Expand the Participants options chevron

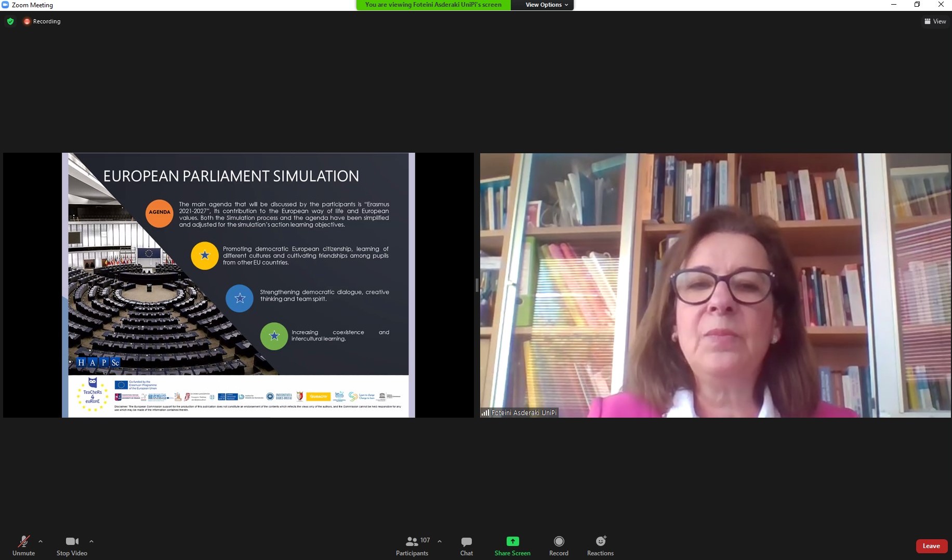pos(440,541)
